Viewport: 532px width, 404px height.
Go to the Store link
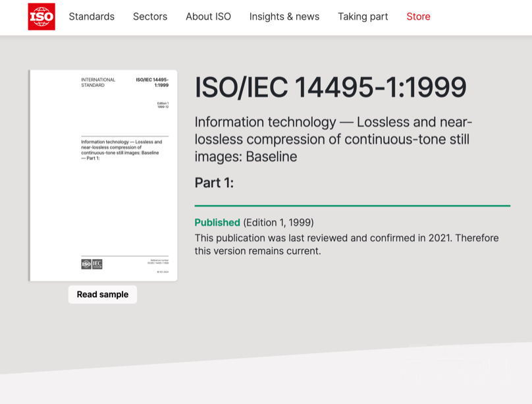(418, 16)
